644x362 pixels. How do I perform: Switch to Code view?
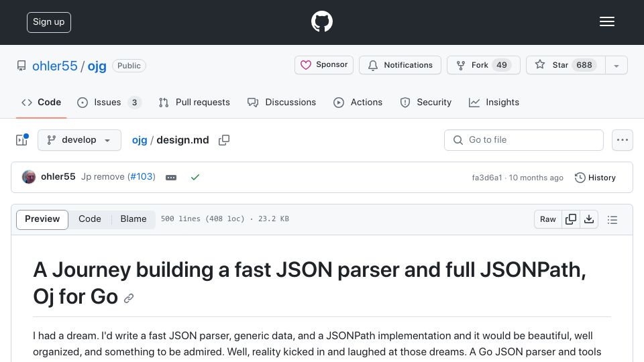(89, 219)
